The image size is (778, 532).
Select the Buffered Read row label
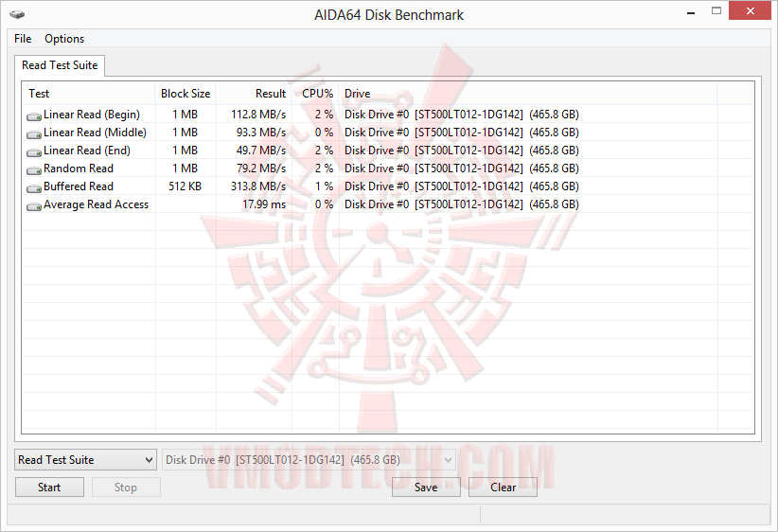click(x=79, y=186)
